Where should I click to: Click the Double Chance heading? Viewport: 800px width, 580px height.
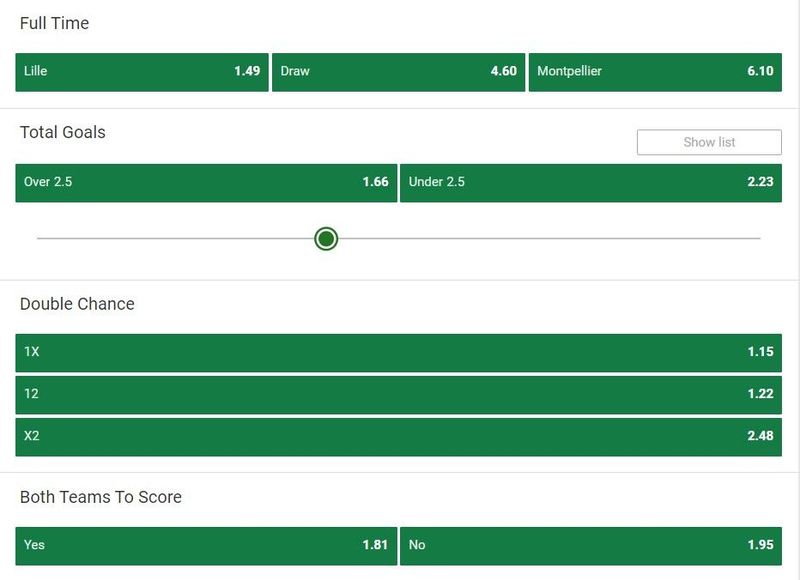pos(77,304)
